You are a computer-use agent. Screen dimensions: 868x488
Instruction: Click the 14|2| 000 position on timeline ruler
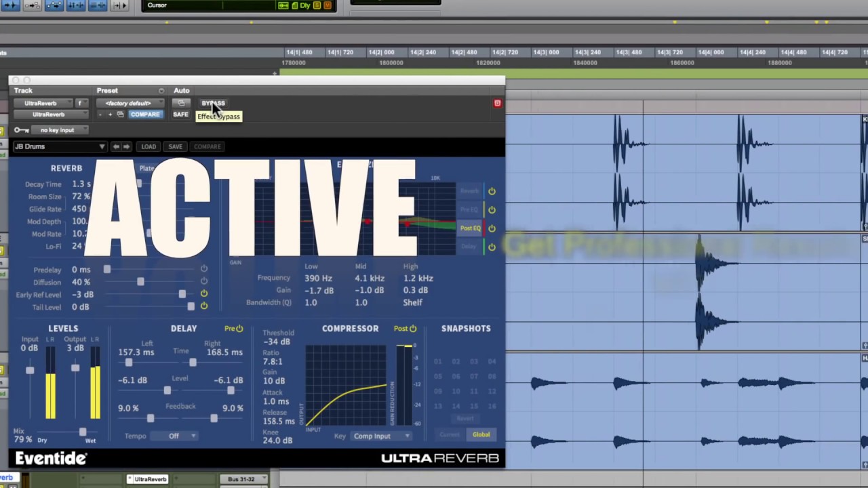click(x=381, y=52)
